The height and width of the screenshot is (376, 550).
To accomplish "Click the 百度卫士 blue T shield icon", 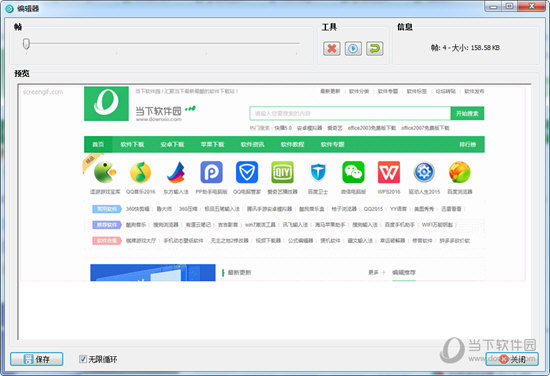I will [318, 172].
